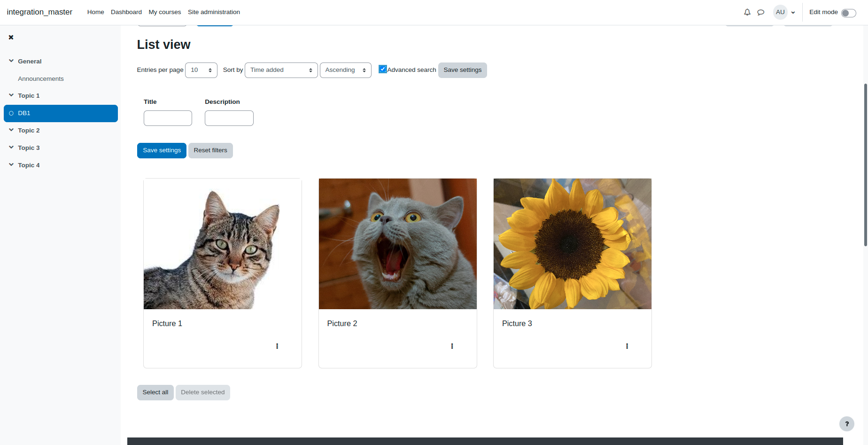Focus the Title search field
Screen dimensions: 868x445
pos(168,118)
